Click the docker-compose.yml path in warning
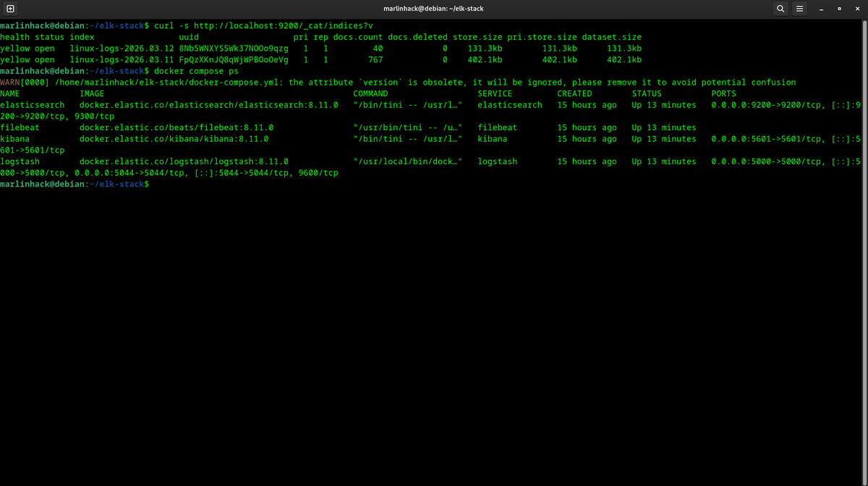Viewport: 868px width, 486px height. (x=169, y=82)
